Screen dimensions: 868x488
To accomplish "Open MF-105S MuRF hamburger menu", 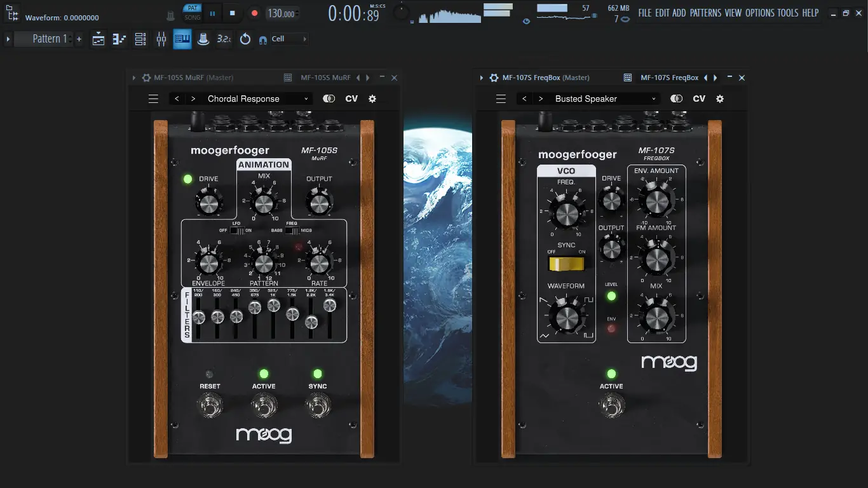I will click(153, 98).
